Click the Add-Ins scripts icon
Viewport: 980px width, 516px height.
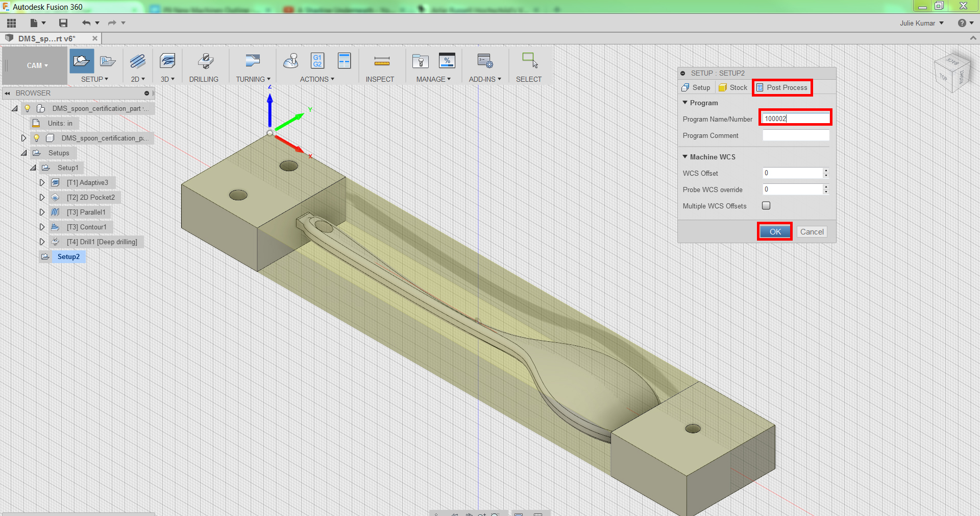pos(485,61)
